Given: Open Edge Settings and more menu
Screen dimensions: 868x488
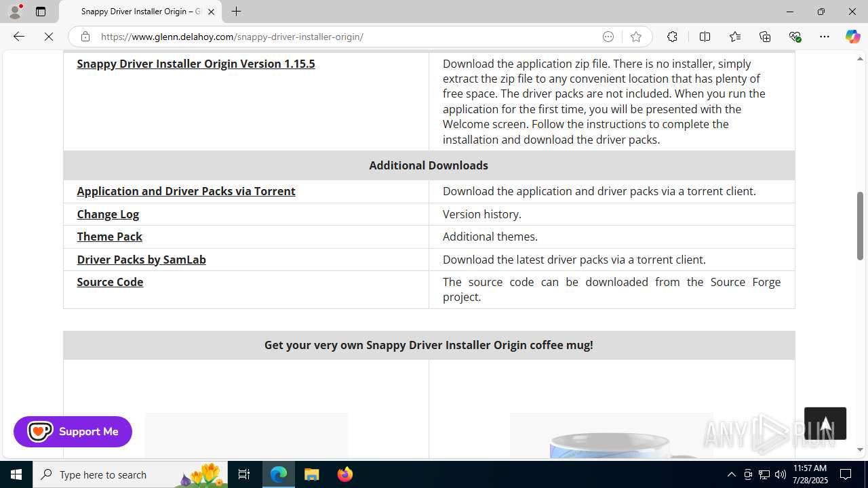Looking at the screenshot, I should (825, 37).
